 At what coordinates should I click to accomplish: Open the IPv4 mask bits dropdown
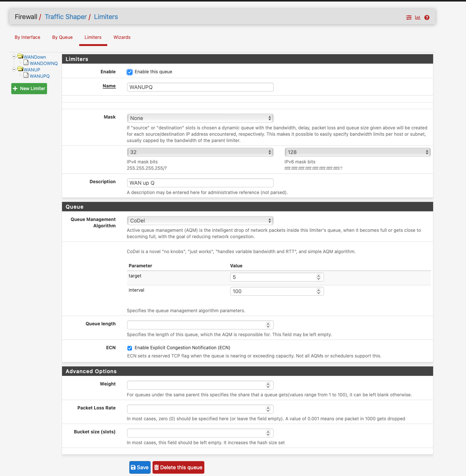[x=200, y=152]
